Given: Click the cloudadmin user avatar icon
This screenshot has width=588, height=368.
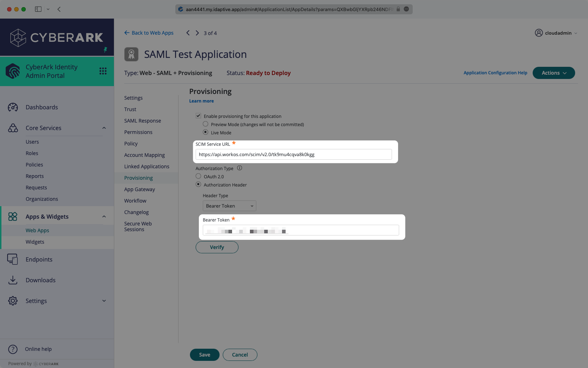Looking at the screenshot, I should [538, 33].
